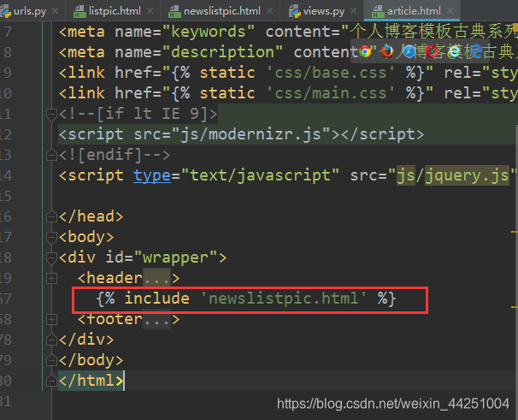This screenshot has width=518, height=420.
Task: Click 'newslistpic.html' in the include tag
Action: point(284,299)
